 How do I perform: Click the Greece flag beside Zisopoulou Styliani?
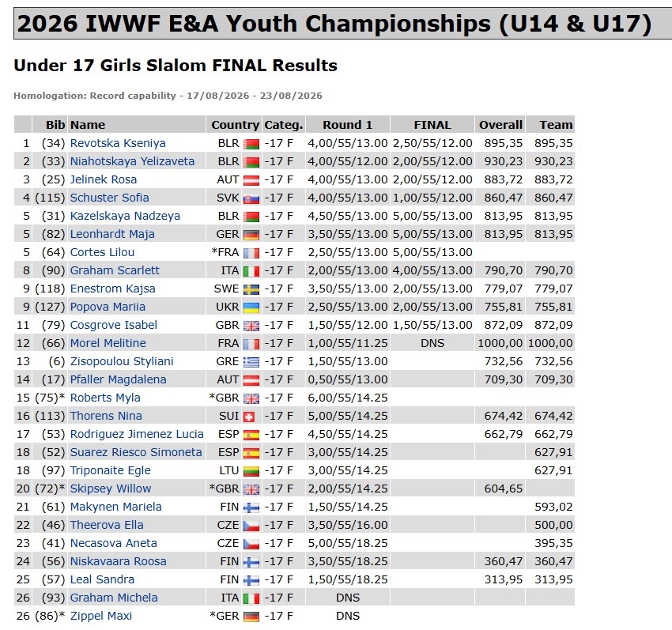[x=251, y=362]
